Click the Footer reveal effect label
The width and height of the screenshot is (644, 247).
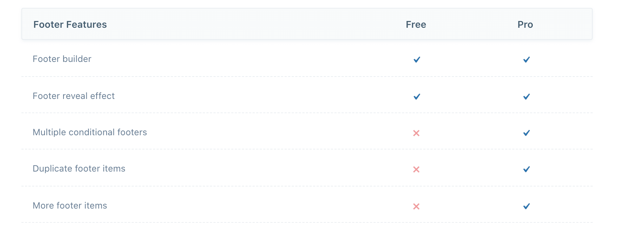pyautogui.click(x=73, y=96)
